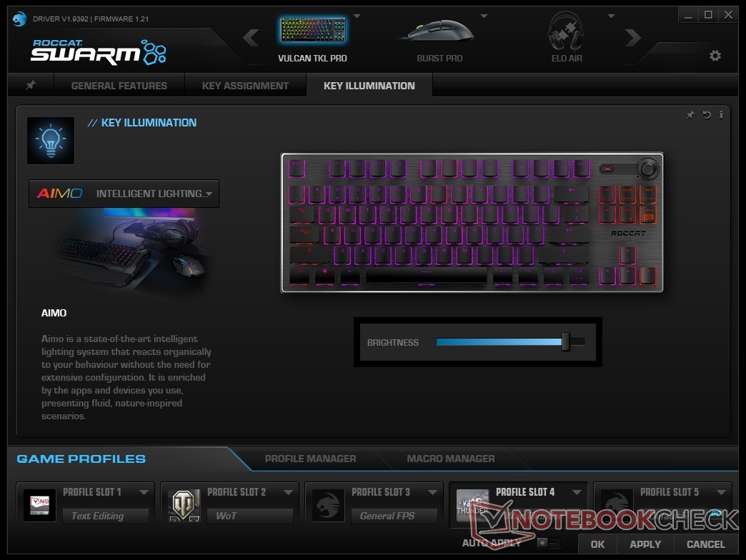This screenshot has width=746, height=560.
Task: Pin the Key Illumination panel
Action: pos(690,114)
